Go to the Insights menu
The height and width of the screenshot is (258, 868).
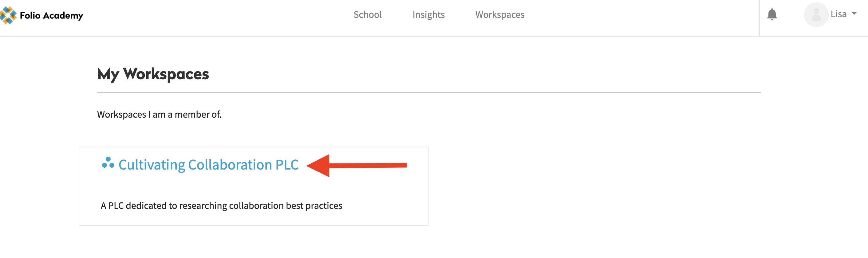(x=428, y=14)
